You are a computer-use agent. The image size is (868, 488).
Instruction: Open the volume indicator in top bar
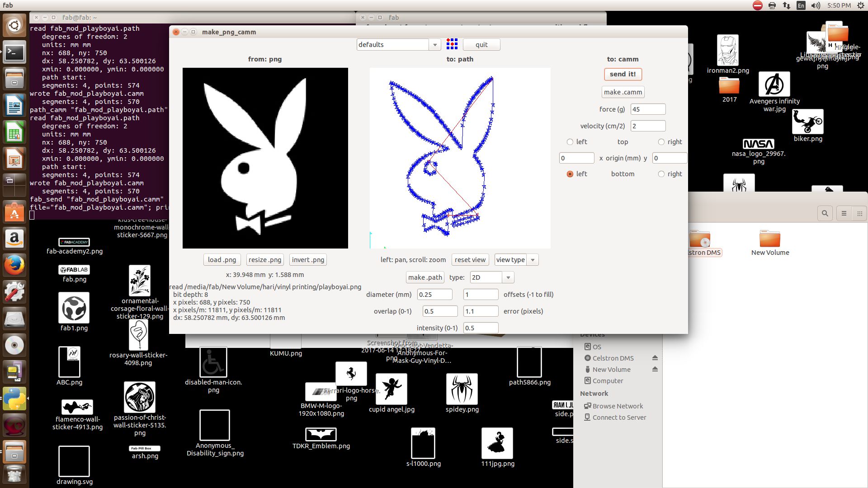(815, 5)
